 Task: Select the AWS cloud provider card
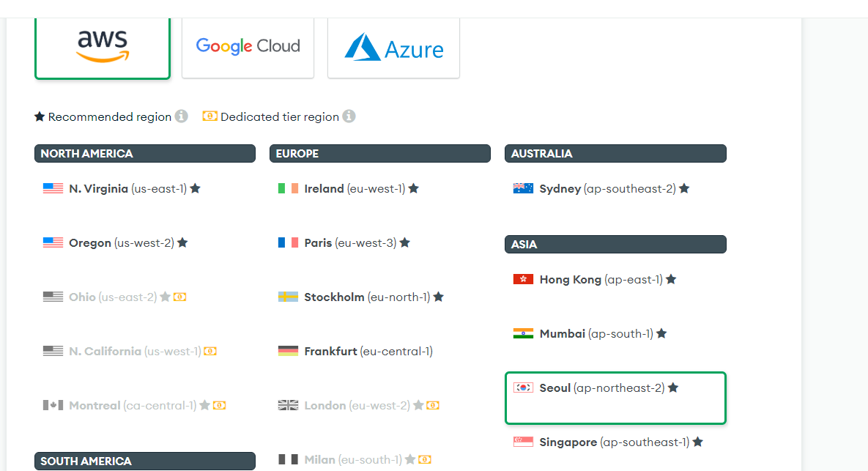[x=103, y=48]
